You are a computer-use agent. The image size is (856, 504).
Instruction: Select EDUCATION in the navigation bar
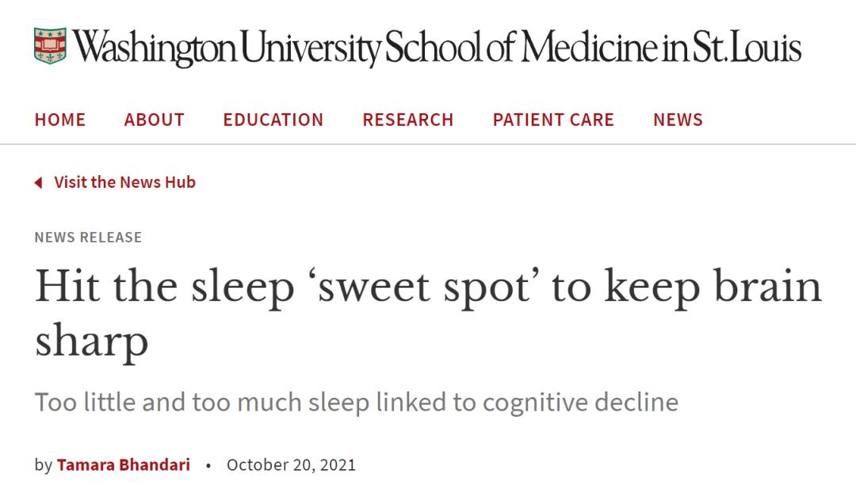coord(273,120)
